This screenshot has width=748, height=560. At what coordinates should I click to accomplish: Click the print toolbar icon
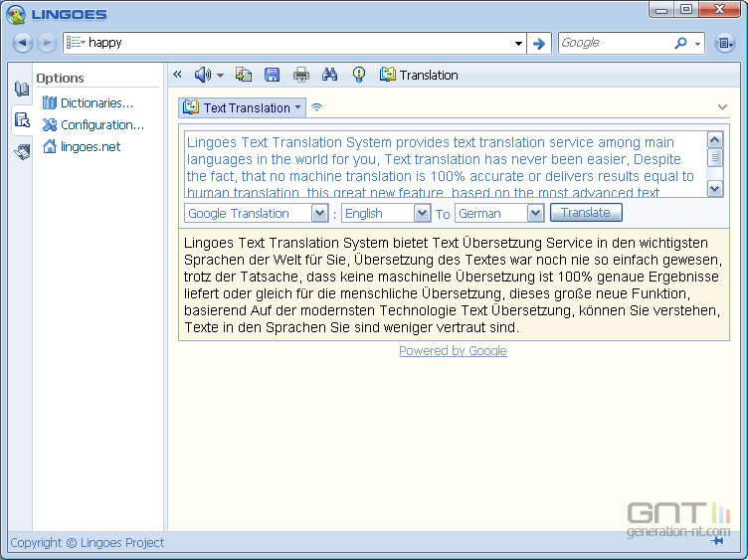301,75
